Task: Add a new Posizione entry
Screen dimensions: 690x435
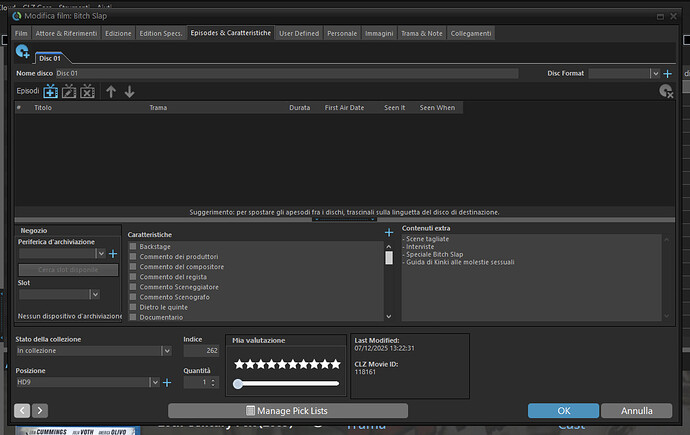Action: 167,382
